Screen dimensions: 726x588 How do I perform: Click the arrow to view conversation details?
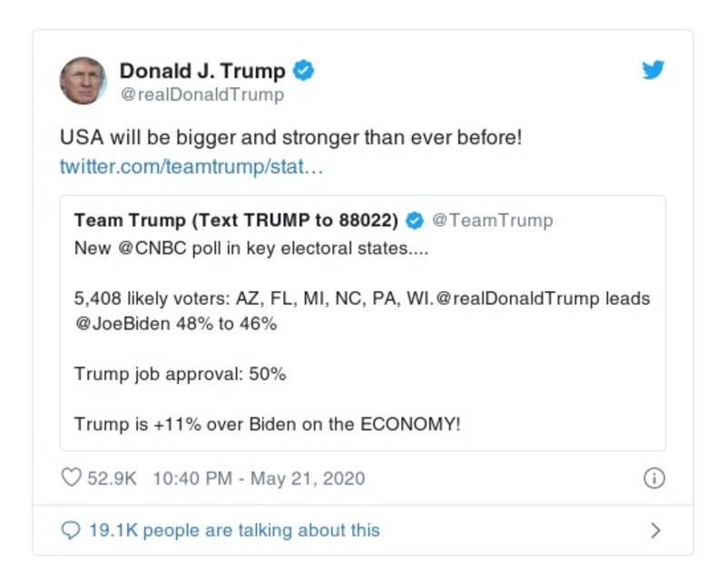(654, 529)
